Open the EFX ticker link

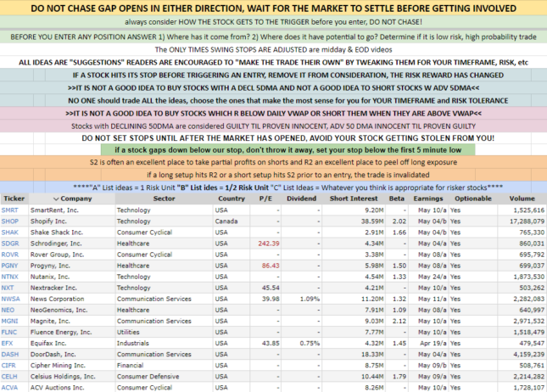(x=8, y=343)
